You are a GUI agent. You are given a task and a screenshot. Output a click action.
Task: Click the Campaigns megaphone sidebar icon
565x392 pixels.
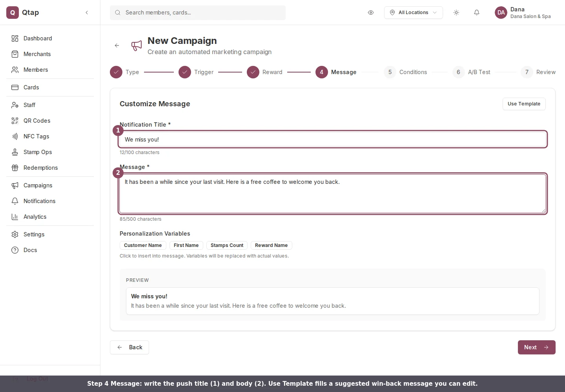[x=15, y=185]
